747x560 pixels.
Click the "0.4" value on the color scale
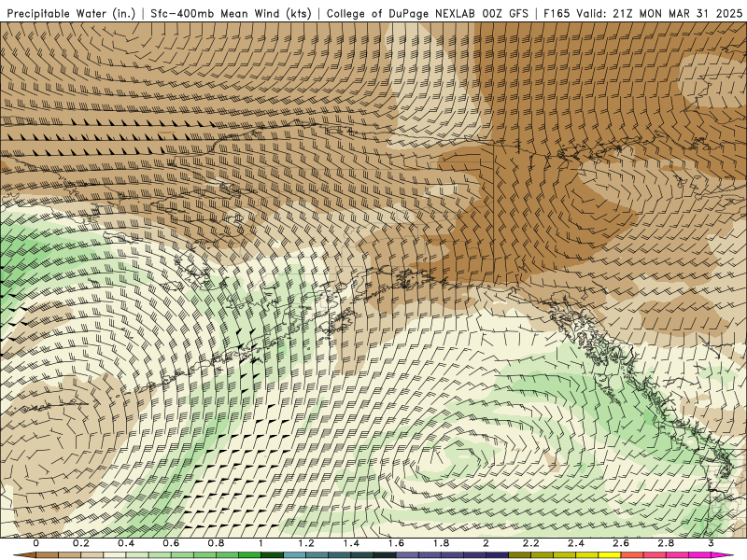click(x=126, y=543)
